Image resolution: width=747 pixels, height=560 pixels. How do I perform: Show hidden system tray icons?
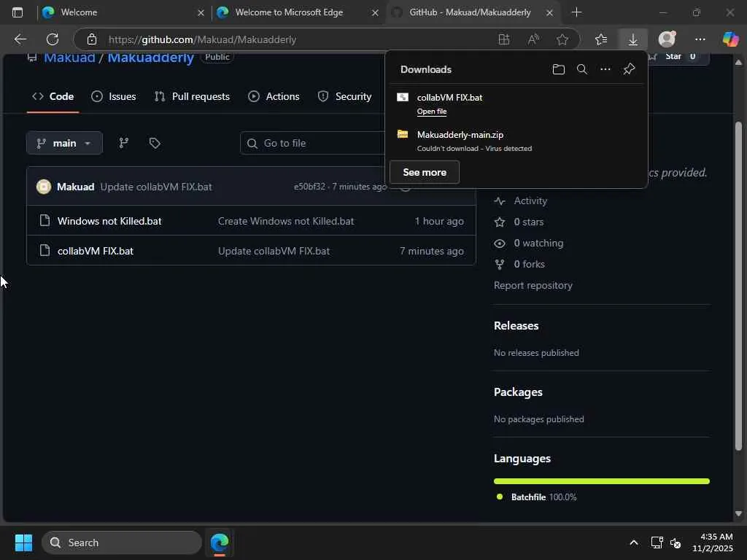[x=634, y=542]
